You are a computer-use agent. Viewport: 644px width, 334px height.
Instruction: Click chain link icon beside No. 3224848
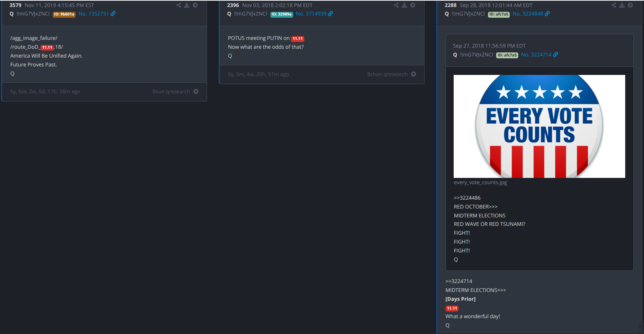tap(547, 14)
